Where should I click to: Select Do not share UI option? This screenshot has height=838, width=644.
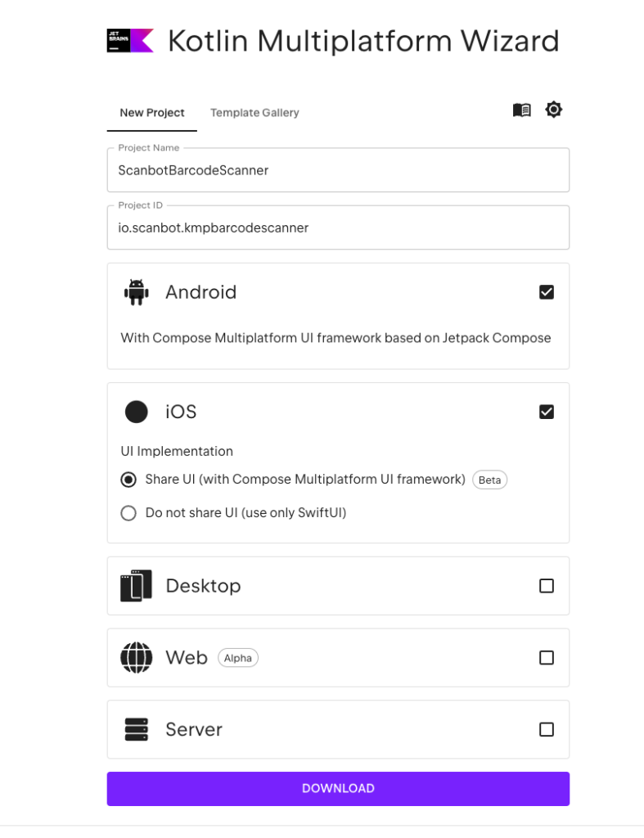(128, 513)
